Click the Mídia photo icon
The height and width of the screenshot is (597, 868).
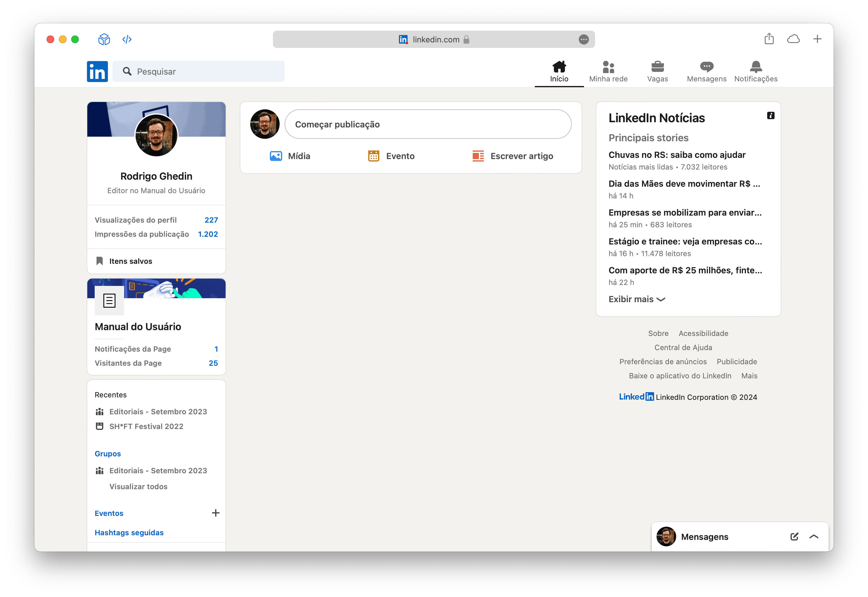276,156
